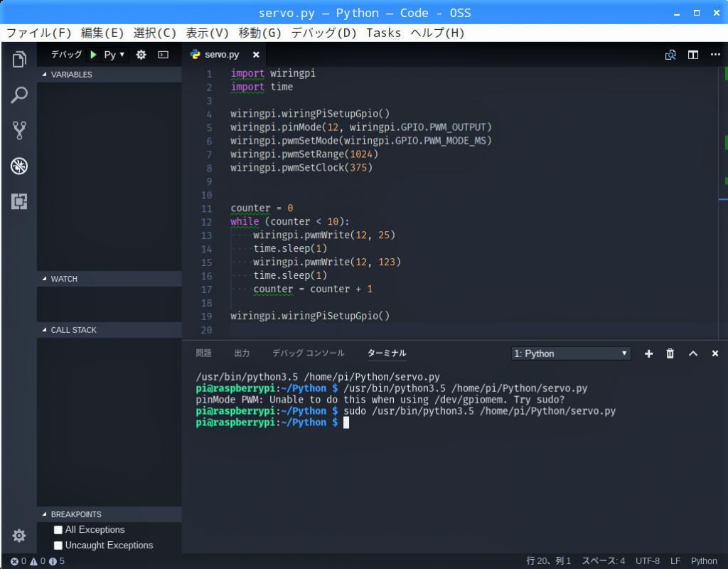Maximize the panel with up chevron
Screen dimensions: 728x569
(x=693, y=354)
